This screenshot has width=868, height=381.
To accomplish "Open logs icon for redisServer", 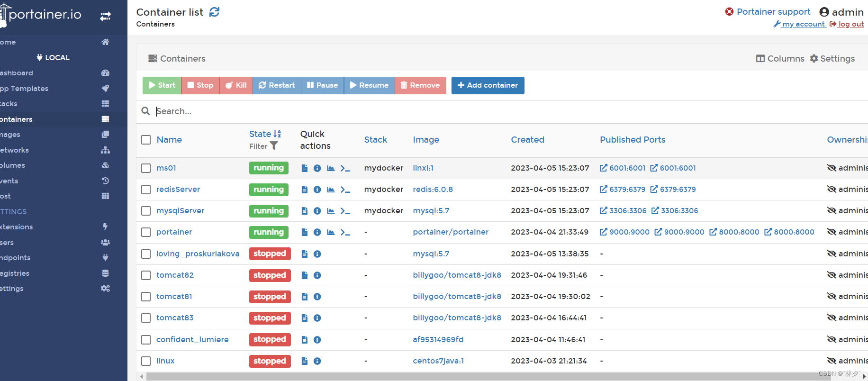I will pos(305,190).
